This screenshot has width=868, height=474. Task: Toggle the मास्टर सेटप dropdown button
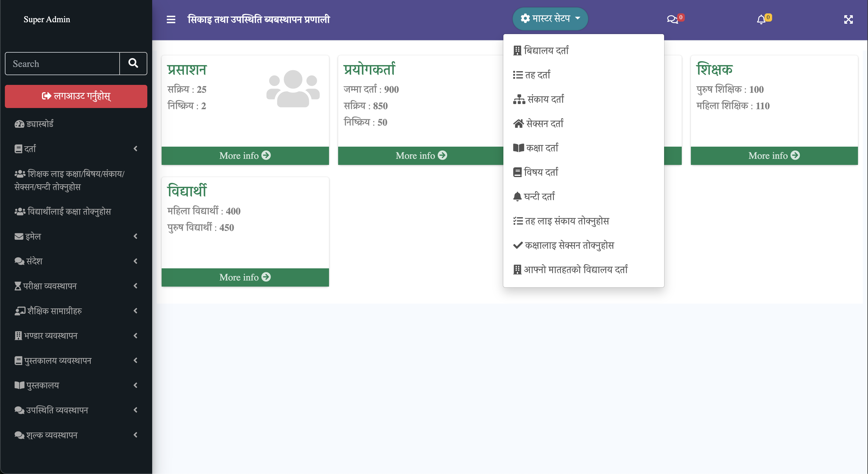(550, 19)
